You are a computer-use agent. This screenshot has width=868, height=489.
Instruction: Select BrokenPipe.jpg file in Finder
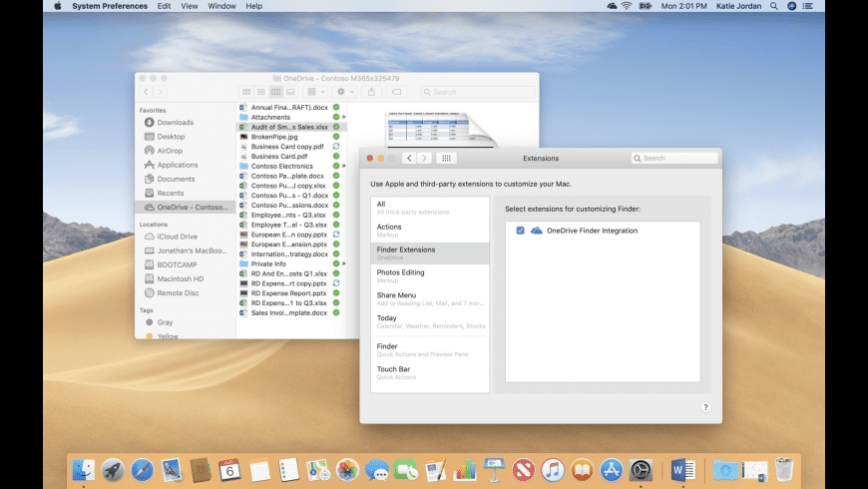click(274, 137)
